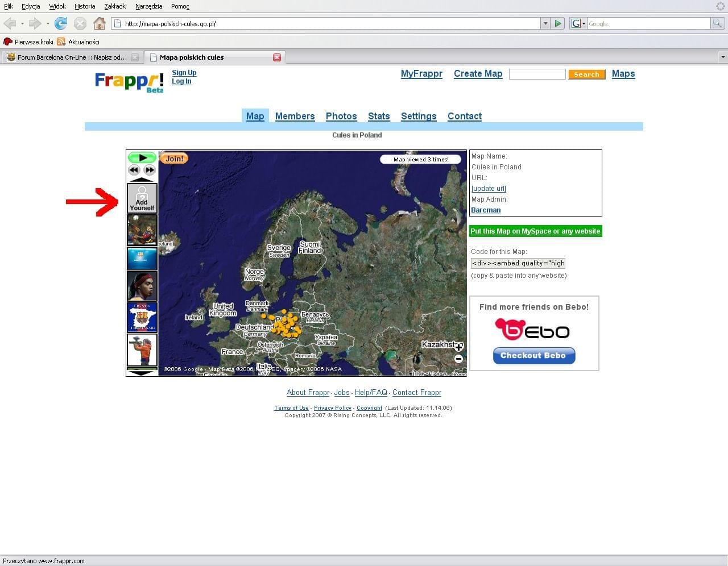Screen dimensions: 728x566
Task: Select the Barcelona crest map thumbnail
Action: pyautogui.click(x=142, y=317)
